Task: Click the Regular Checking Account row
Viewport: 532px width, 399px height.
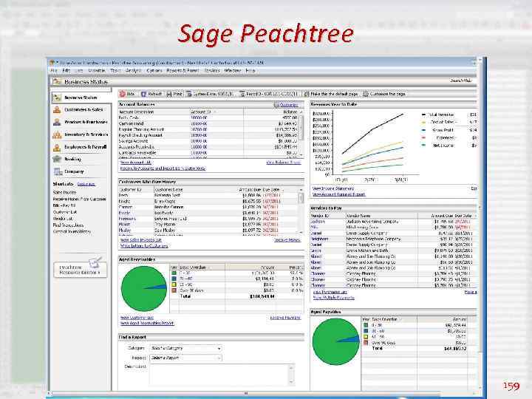Action: click(208, 129)
